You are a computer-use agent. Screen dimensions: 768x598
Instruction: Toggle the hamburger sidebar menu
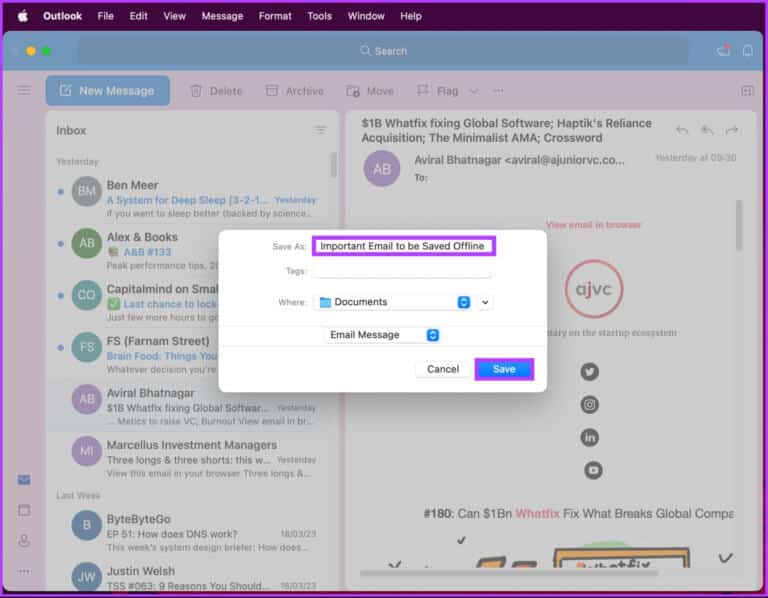pyautogui.click(x=24, y=90)
